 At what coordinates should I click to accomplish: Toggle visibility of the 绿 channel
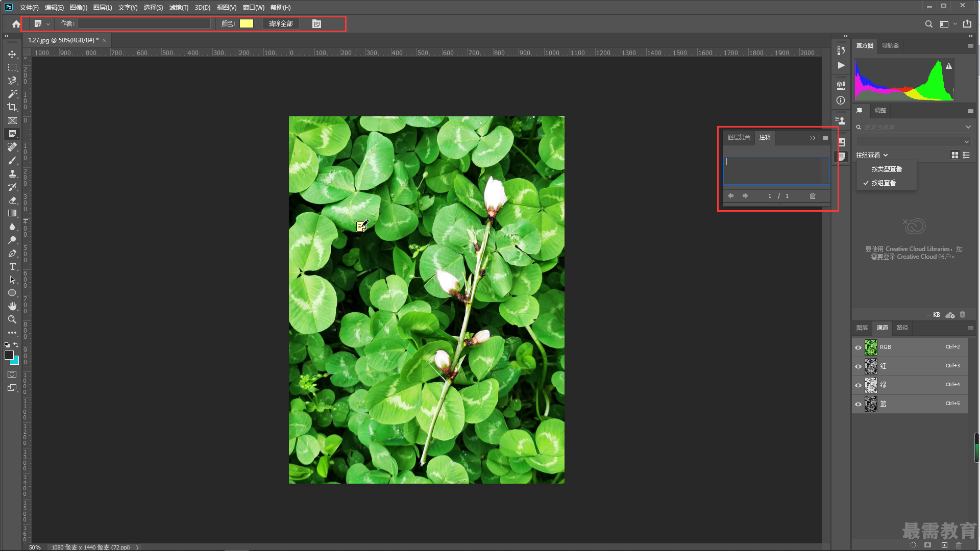pos(858,385)
